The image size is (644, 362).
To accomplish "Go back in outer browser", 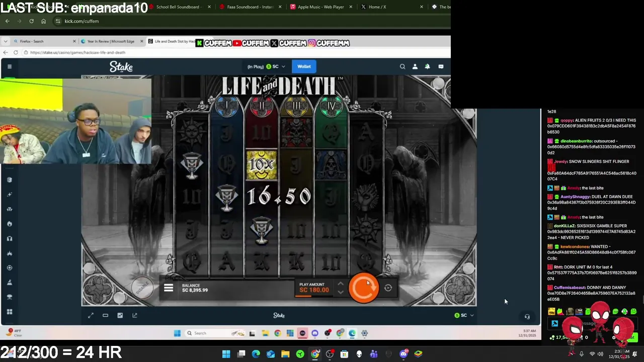I will point(7,21).
